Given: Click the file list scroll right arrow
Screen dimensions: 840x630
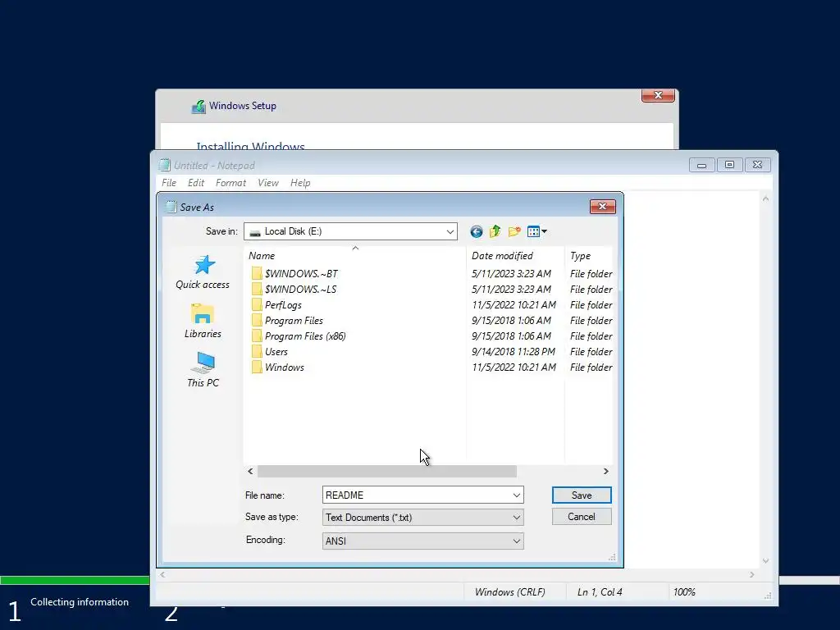Looking at the screenshot, I should (x=606, y=472).
